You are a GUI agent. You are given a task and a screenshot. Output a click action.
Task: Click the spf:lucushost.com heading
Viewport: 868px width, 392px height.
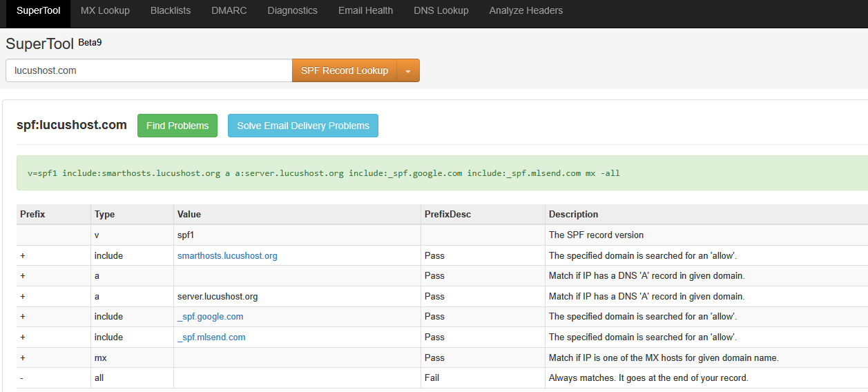(x=72, y=125)
